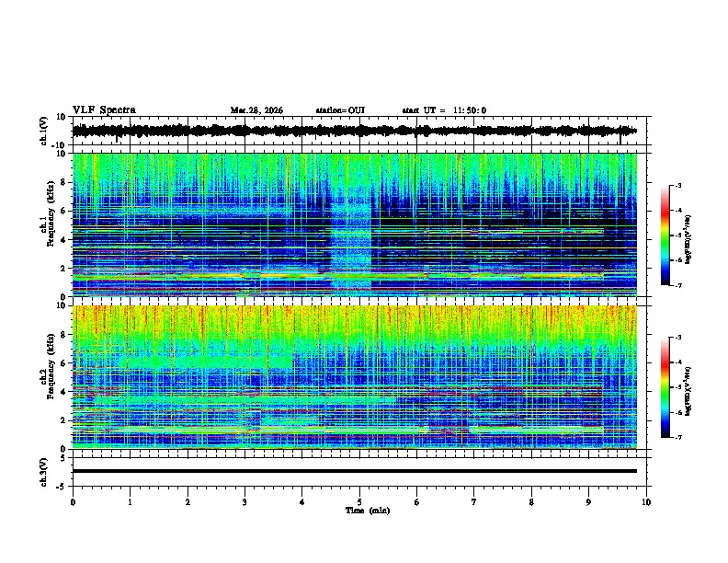The width and height of the screenshot is (728, 563).
Task: Click the ch.3 flat black signal line
Action: (355, 471)
